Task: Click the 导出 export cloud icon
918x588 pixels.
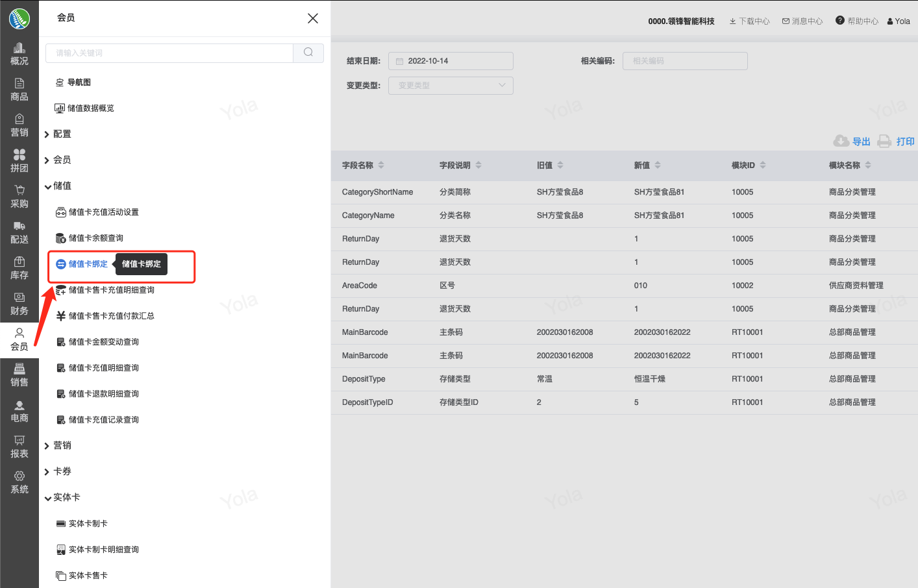Action: (x=841, y=141)
